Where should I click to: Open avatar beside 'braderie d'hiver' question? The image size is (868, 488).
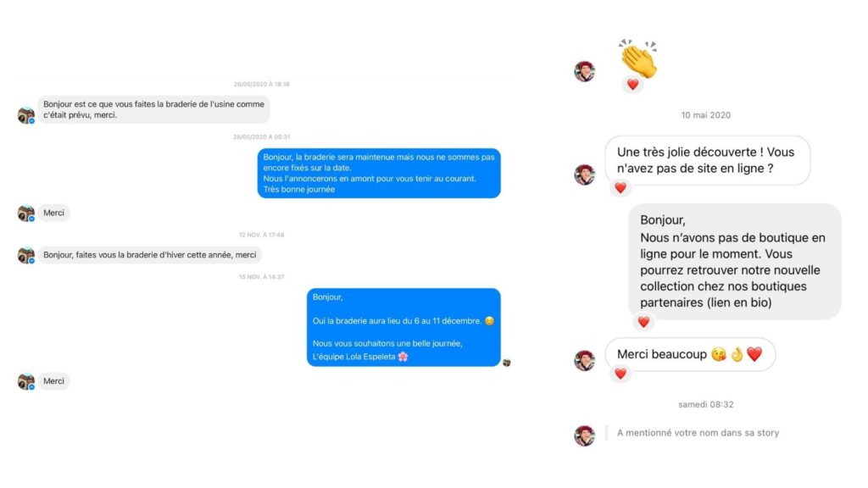click(26, 255)
